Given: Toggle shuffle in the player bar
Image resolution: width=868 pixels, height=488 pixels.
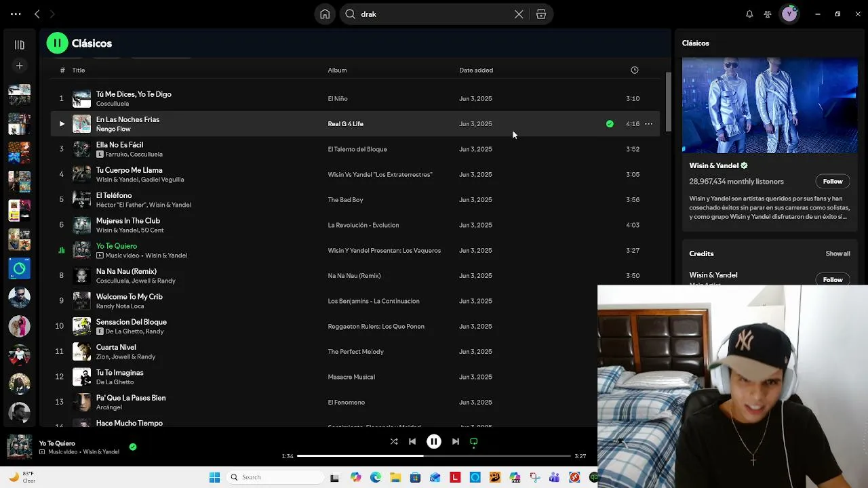Looking at the screenshot, I should [394, 442].
